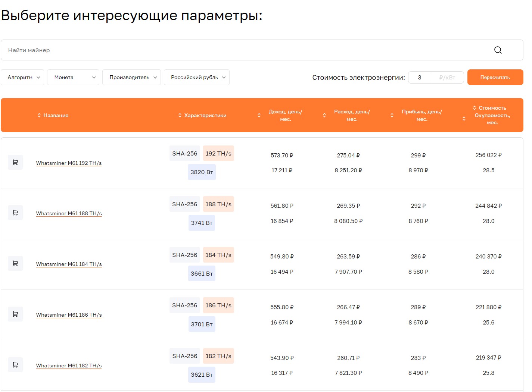Click the cart icon for Whatsminer M61 188 TH/s
Image resolution: width=532 pixels, height=392 pixels.
coord(15,213)
